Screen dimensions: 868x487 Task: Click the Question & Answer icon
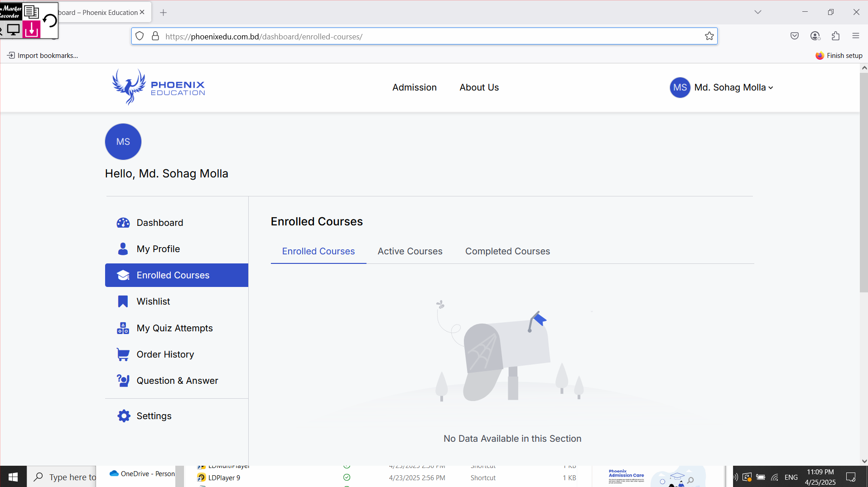tap(123, 381)
